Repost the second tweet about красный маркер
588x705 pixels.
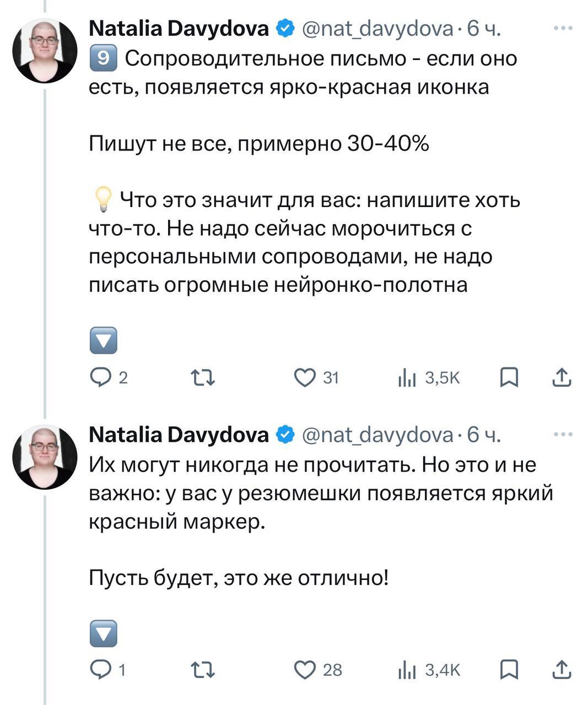[202, 670]
